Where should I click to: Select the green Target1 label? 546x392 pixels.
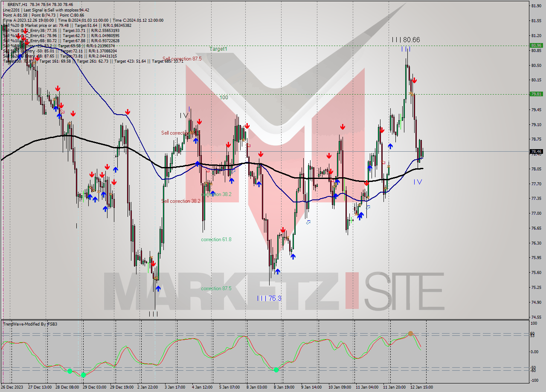218,49
